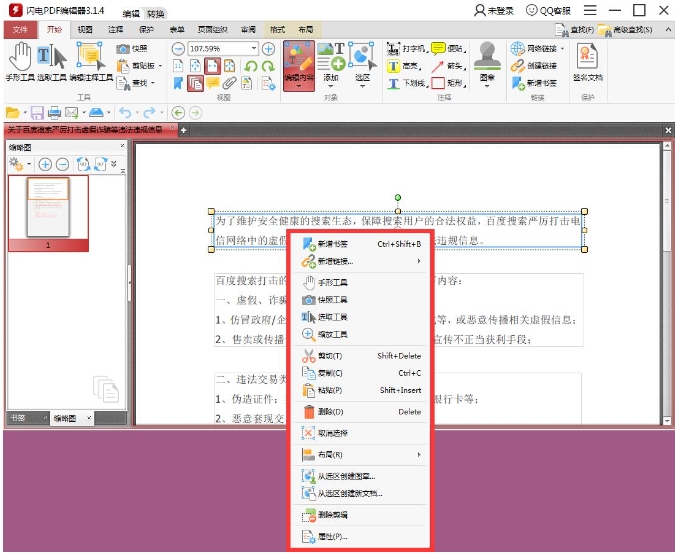Switch to the 视图 (View) ribbon tab
This screenshot has height=553, width=675.
click(85, 30)
